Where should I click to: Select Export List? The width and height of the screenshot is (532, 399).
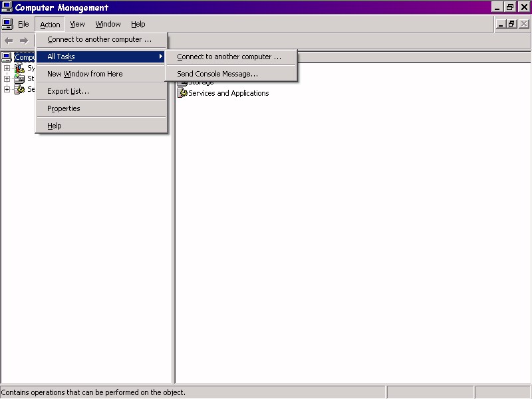pyautogui.click(x=102, y=91)
